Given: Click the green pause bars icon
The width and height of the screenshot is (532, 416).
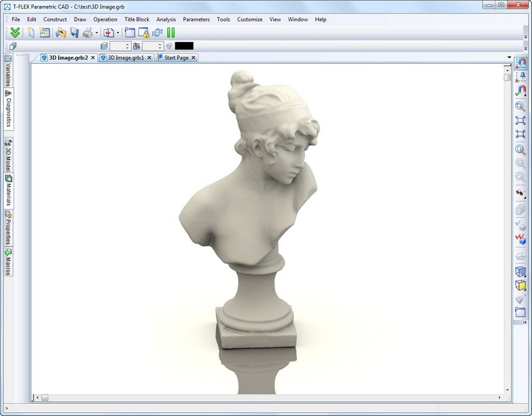Looking at the screenshot, I should point(171,32).
